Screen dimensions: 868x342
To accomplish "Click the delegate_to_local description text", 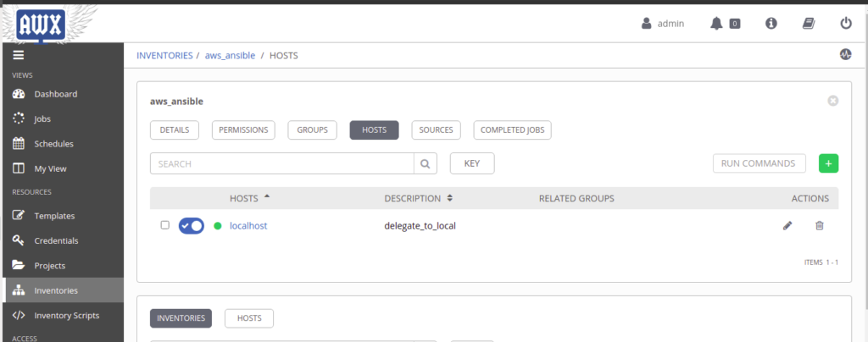I will tap(420, 226).
